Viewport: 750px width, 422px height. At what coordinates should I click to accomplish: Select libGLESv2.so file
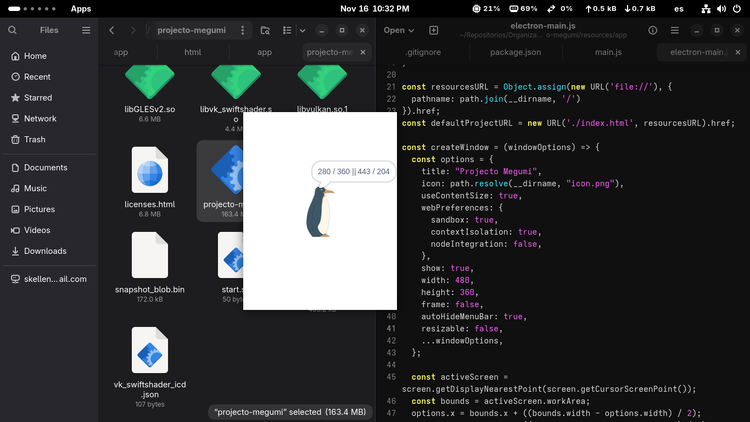(x=150, y=94)
